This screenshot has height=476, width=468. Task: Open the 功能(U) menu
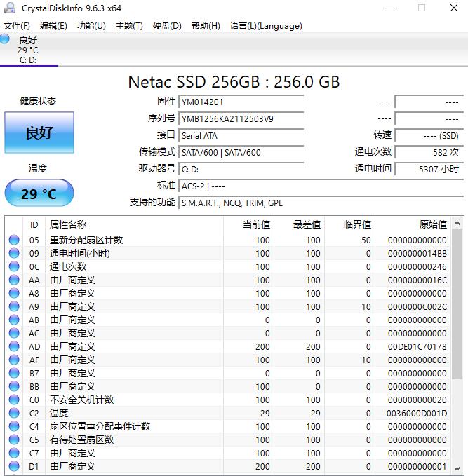coord(91,26)
